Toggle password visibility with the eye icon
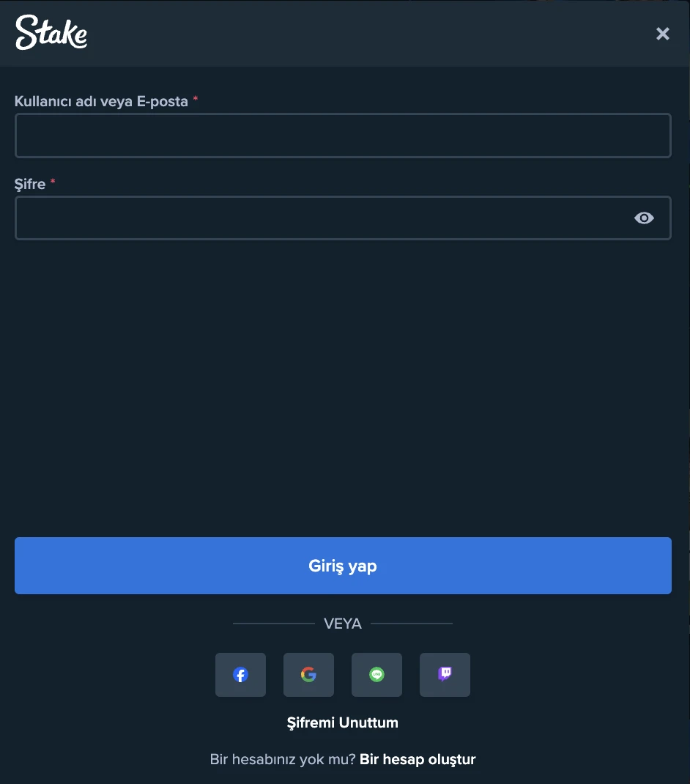Viewport: 690px width, 784px height. click(644, 218)
